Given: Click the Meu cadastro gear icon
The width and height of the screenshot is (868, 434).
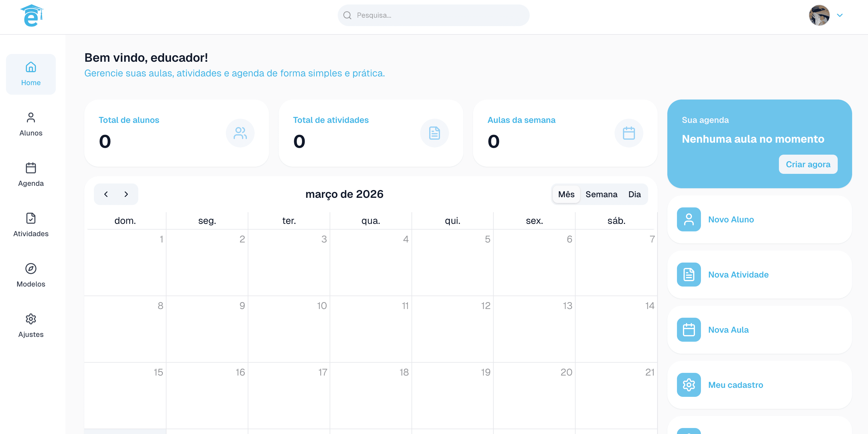Looking at the screenshot, I should [689, 385].
